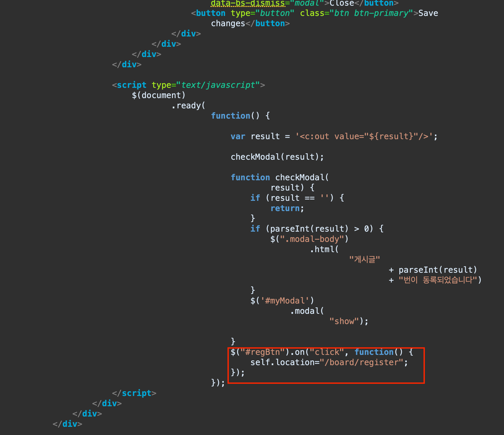Click the 'var' keyword before result
This screenshot has width=504, height=435.
[x=238, y=136]
